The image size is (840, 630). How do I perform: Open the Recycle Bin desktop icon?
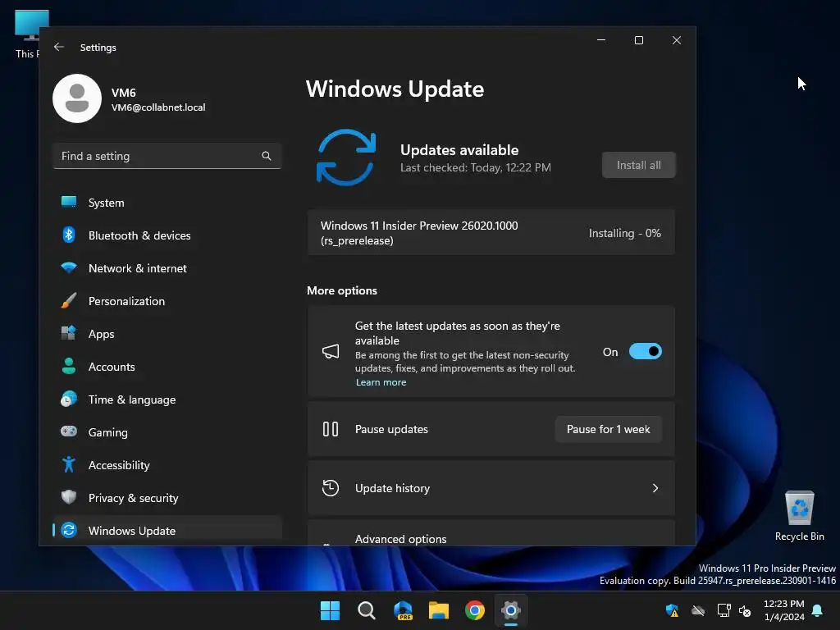[799, 516]
